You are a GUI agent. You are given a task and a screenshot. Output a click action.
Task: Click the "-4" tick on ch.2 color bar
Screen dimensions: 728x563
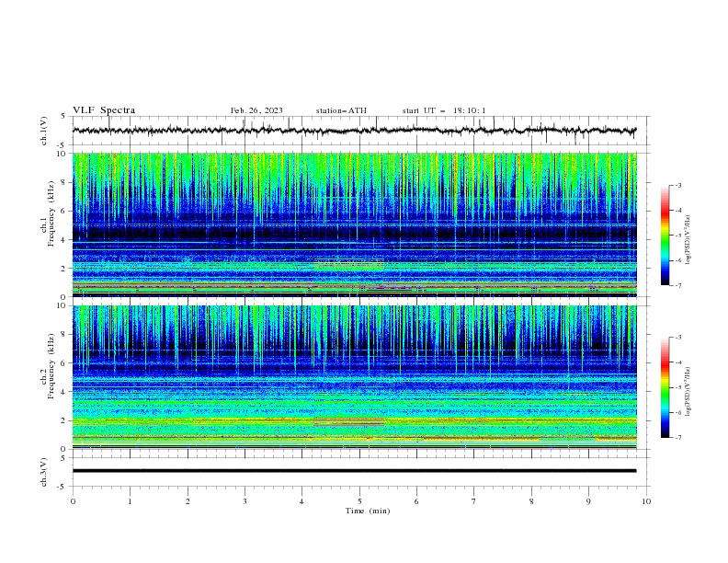click(x=677, y=362)
